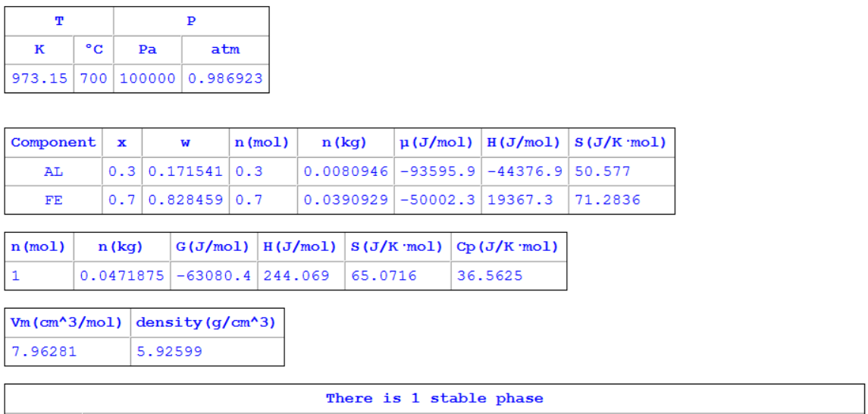Select AL enthalpy value -44376.9
The width and height of the screenshot is (868, 414).
(x=525, y=171)
